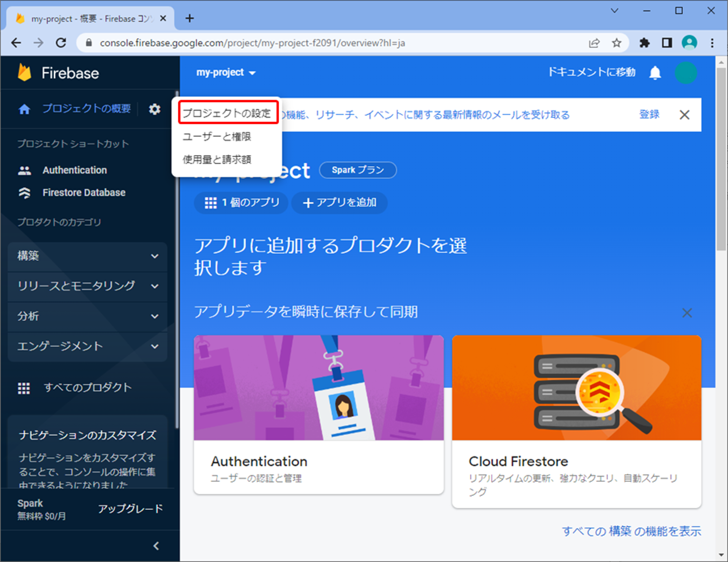Click the address bar URL
This screenshot has height=562, width=728.
point(252,43)
